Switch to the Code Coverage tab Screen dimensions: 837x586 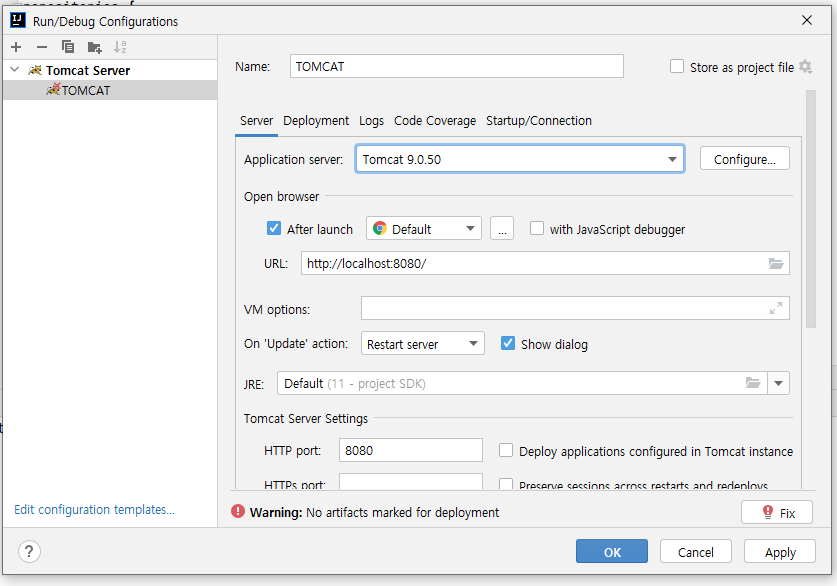pos(435,121)
